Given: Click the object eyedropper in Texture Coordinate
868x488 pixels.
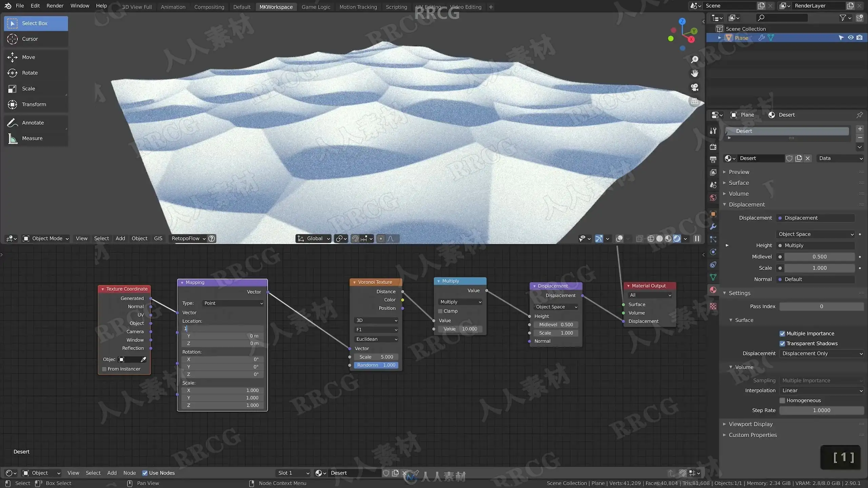Looking at the screenshot, I should pos(143,359).
